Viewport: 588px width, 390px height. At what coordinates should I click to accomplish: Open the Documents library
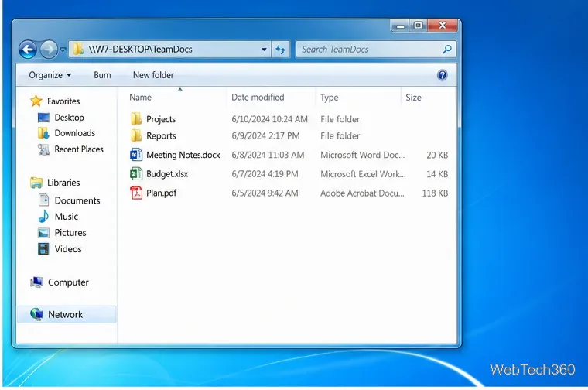coord(77,200)
